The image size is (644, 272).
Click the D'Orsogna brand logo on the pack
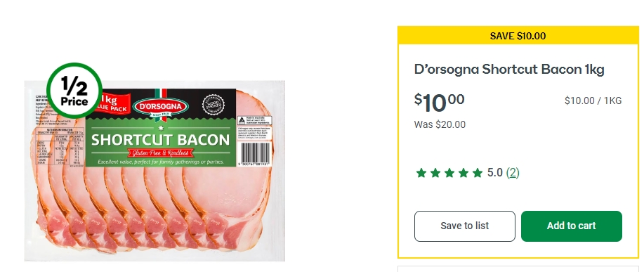tap(162, 107)
